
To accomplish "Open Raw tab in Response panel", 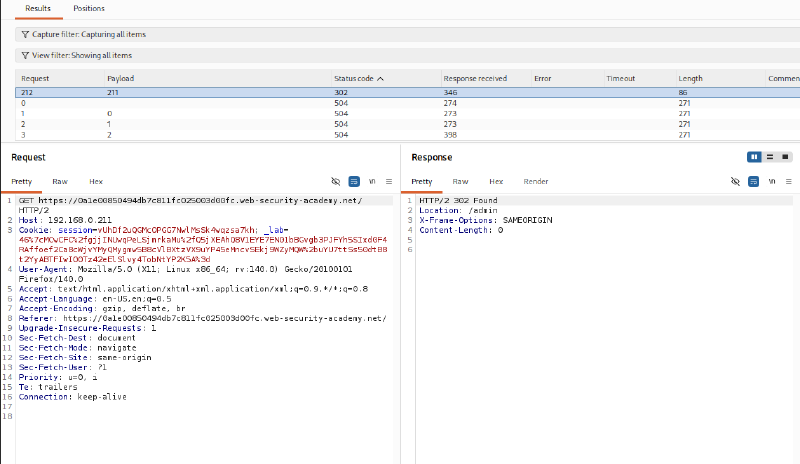I will tap(460, 181).
